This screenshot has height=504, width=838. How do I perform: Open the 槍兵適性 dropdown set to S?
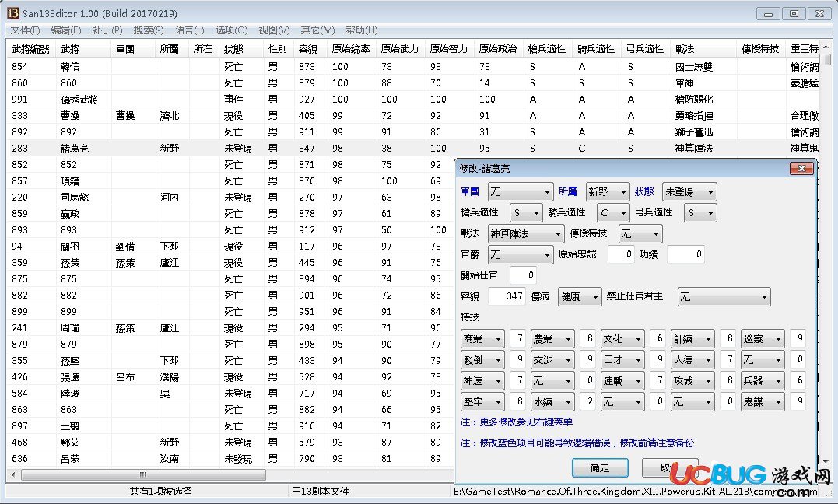pos(524,212)
